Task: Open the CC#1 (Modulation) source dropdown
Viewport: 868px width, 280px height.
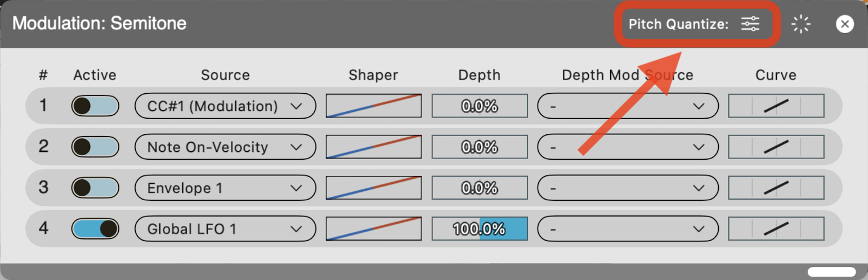Action: (225, 106)
